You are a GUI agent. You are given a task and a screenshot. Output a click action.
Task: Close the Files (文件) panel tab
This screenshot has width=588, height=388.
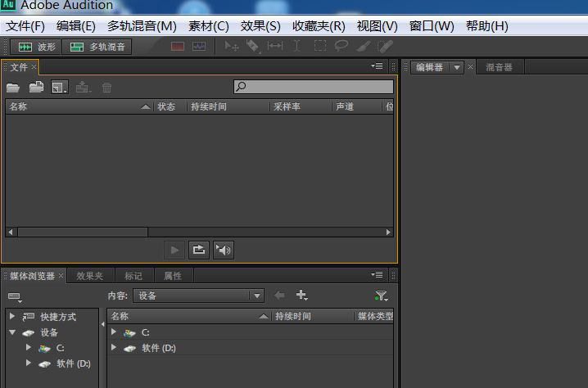click(34, 67)
